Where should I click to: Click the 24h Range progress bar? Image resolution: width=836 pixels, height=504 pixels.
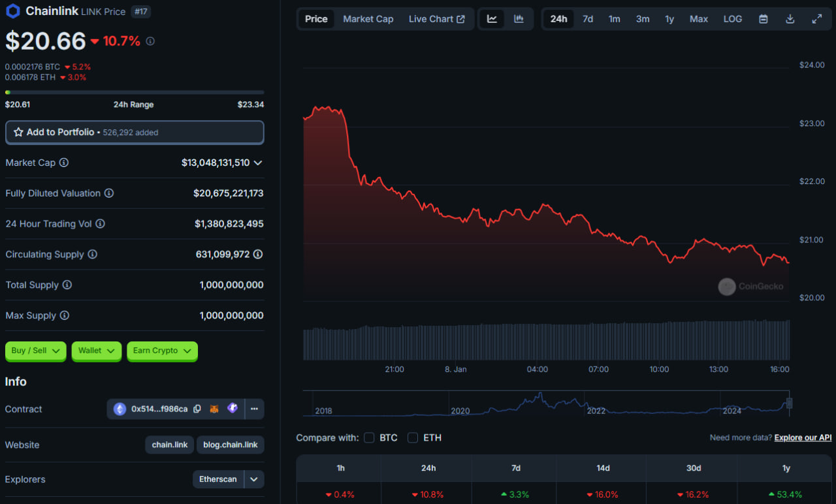pyautogui.click(x=135, y=92)
